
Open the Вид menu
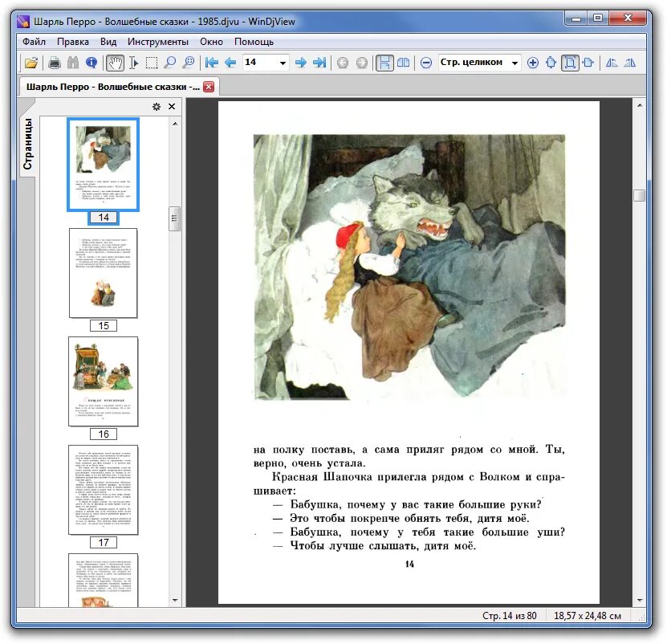(108, 42)
